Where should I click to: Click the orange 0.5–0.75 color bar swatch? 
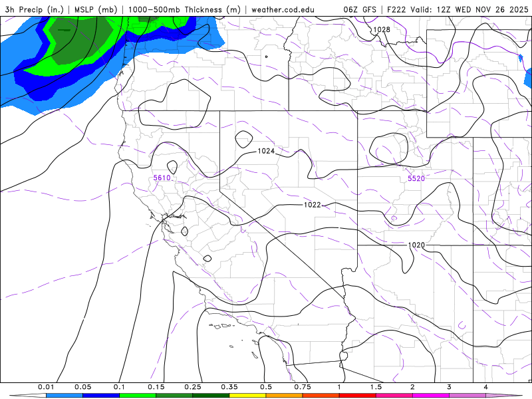285,396
